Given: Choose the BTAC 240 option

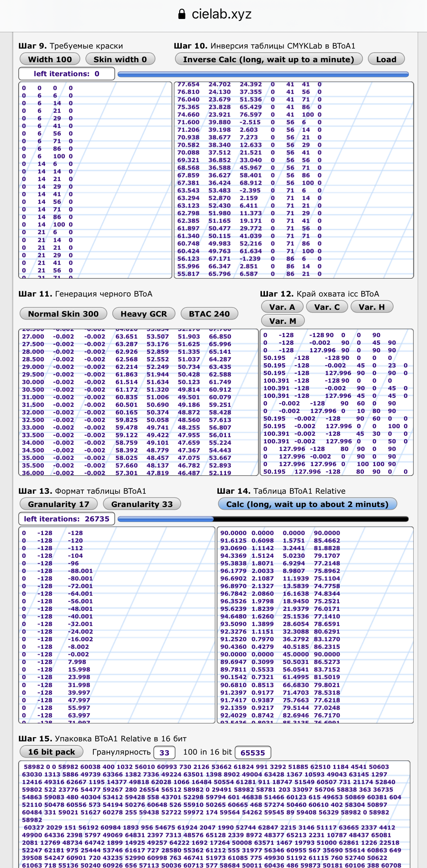Looking at the screenshot, I should point(209,314).
